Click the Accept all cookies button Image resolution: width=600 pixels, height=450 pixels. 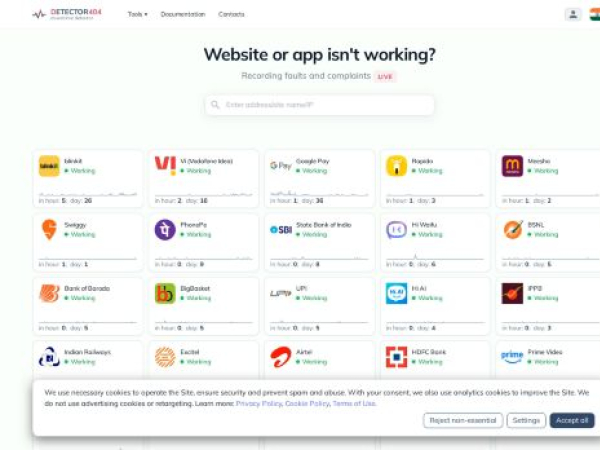[572, 420]
